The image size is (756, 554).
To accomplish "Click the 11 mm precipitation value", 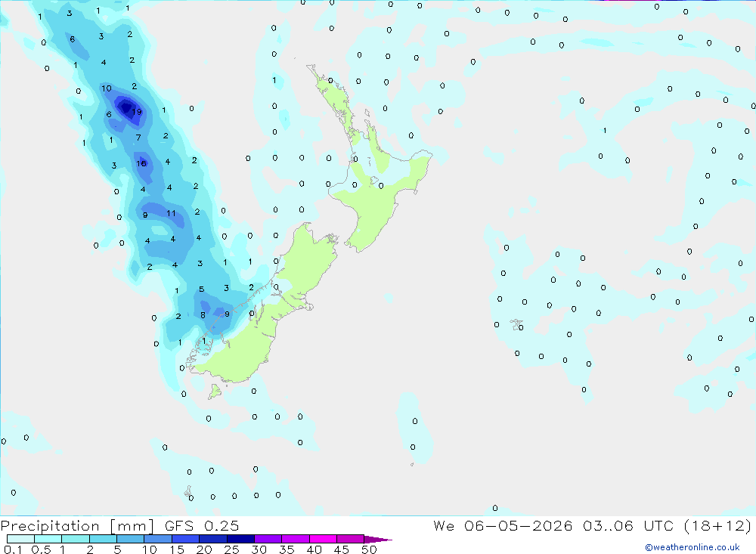I will tap(171, 213).
